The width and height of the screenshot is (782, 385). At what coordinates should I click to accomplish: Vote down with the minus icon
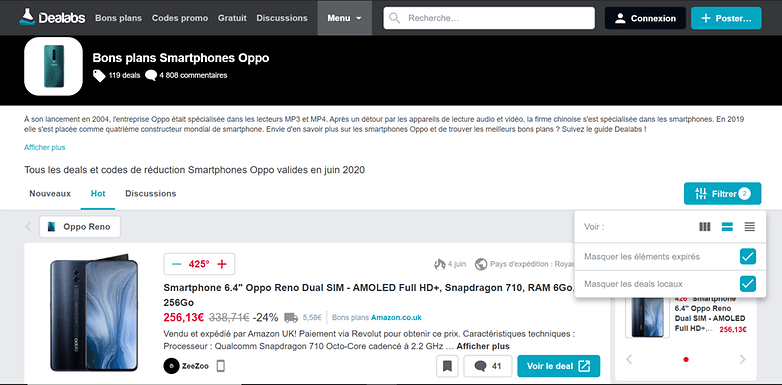point(176,264)
